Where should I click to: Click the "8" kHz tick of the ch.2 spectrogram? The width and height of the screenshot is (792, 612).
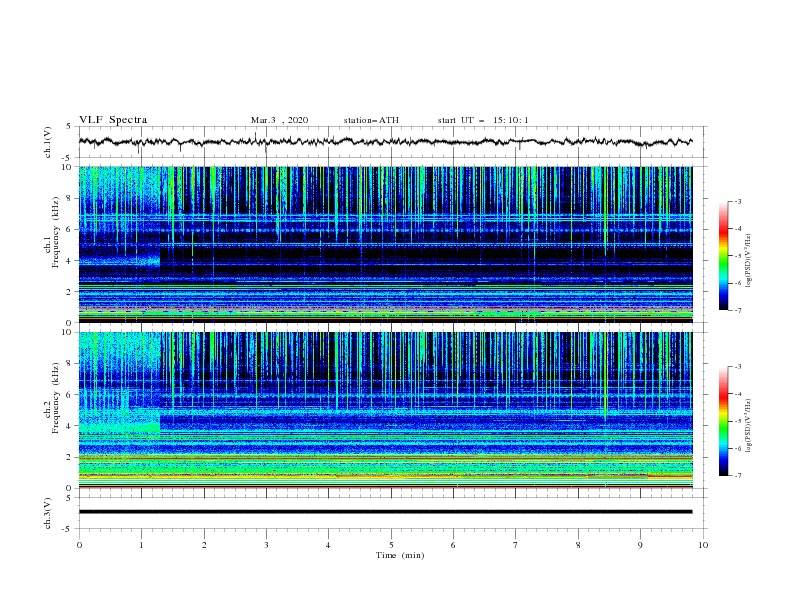(x=70, y=364)
